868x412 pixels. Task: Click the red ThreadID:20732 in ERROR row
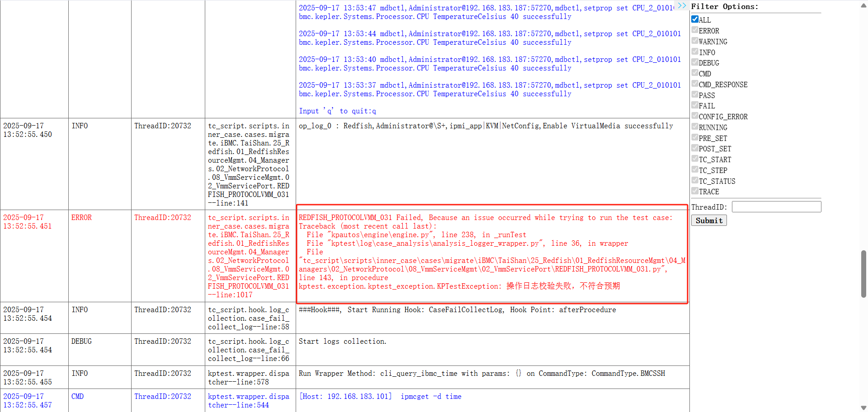(163, 218)
